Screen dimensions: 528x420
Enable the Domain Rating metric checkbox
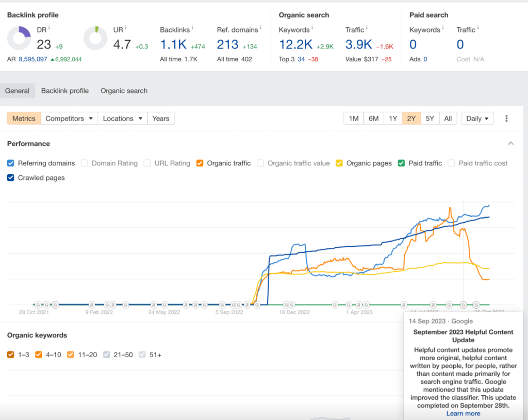pyautogui.click(x=84, y=163)
